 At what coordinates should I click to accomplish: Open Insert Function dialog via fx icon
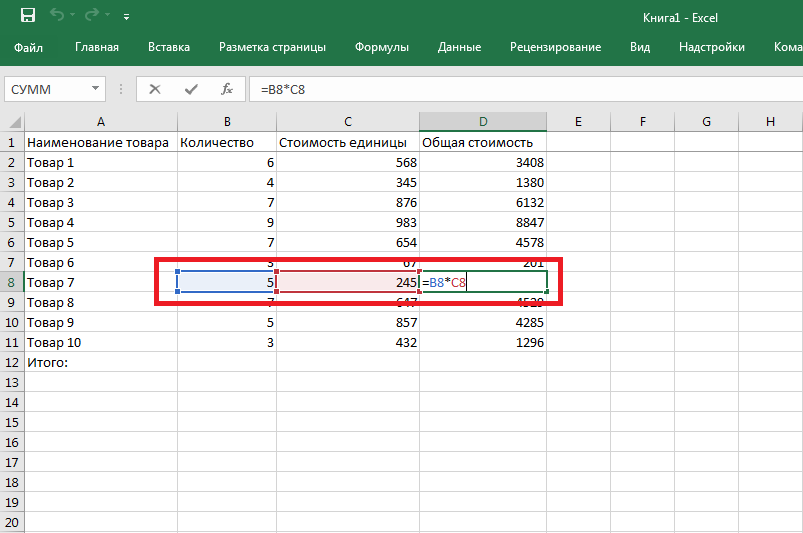(x=227, y=89)
